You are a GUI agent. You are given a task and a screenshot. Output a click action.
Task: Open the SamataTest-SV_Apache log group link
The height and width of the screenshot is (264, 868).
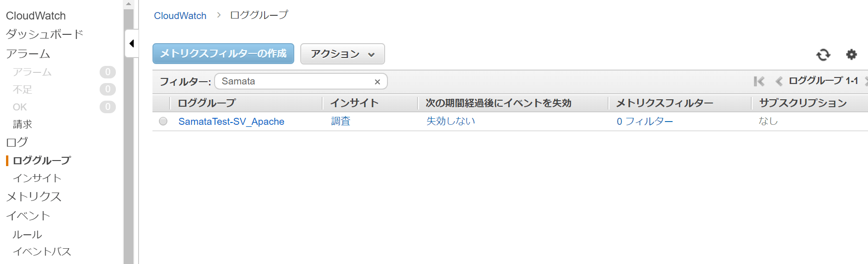[231, 122]
